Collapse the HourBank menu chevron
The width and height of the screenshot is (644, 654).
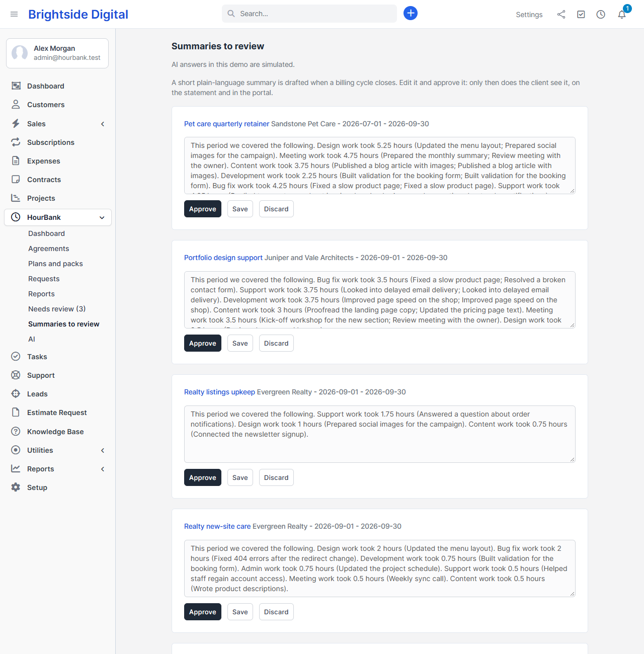(x=102, y=217)
